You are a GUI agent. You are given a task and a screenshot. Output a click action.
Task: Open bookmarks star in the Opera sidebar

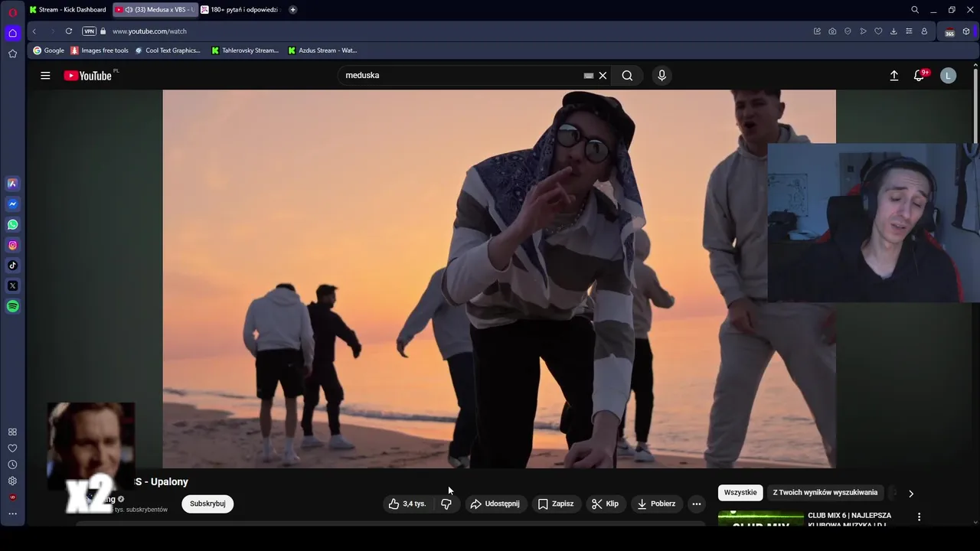pyautogui.click(x=12, y=54)
